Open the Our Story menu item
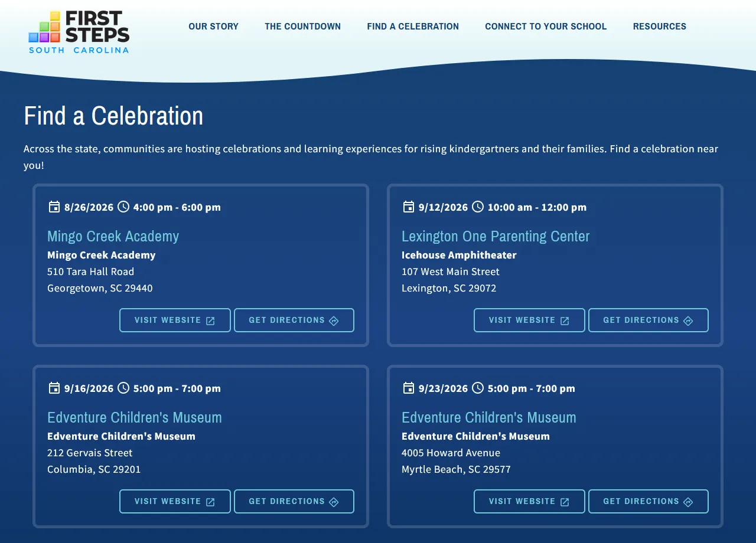The width and height of the screenshot is (756, 543). [214, 27]
